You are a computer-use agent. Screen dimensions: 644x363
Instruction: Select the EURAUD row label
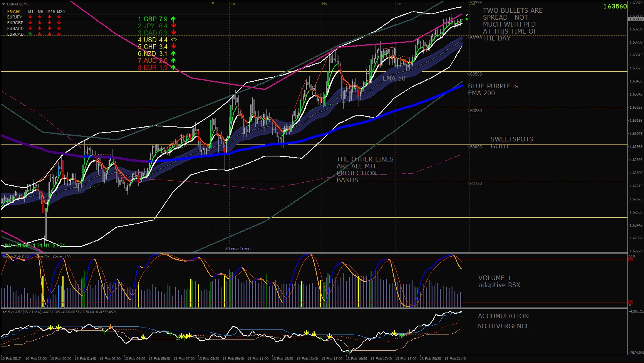pyautogui.click(x=15, y=29)
